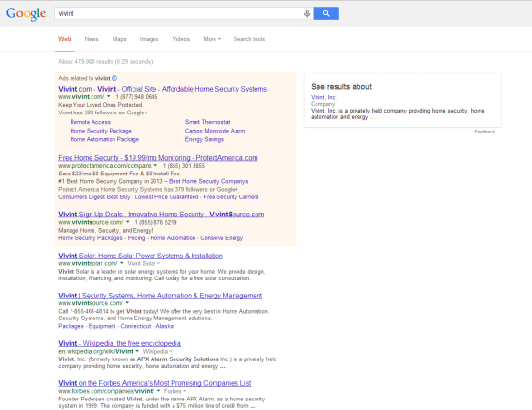This screenshot has height=410, width=532.
Task: Click the Google logo
Action: [26, 14]
